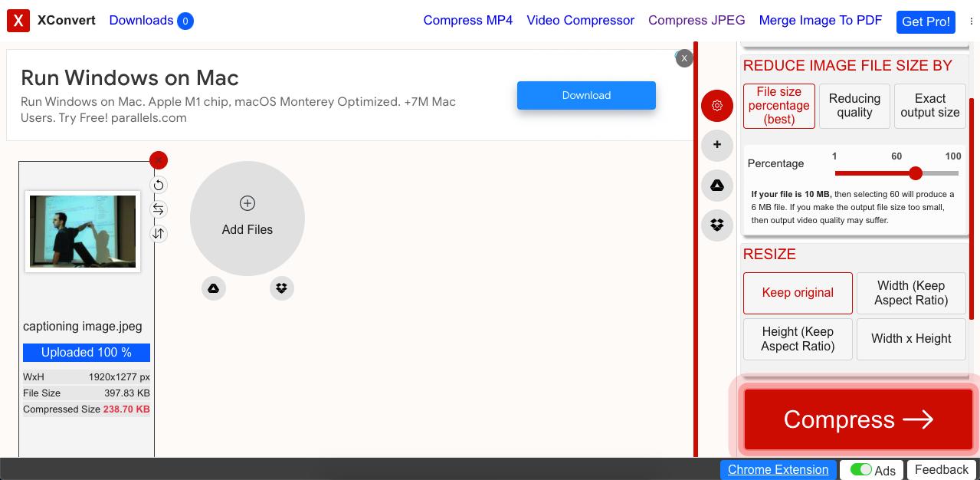The height and width of the screenshot is (480, 980).
Task: Select File size percentage (best) option
Action: click(x=778, y=106)
